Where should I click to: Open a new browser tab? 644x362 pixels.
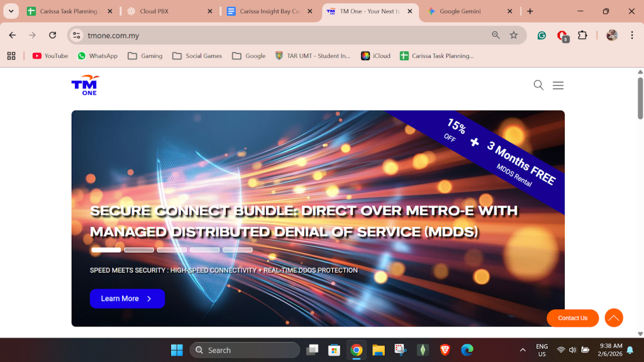coord(530,11)
